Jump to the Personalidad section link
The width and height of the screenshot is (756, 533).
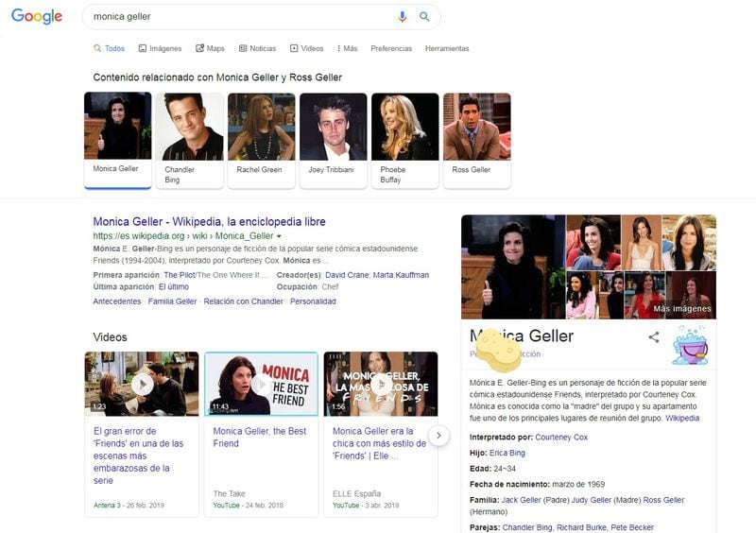[313, 301]
